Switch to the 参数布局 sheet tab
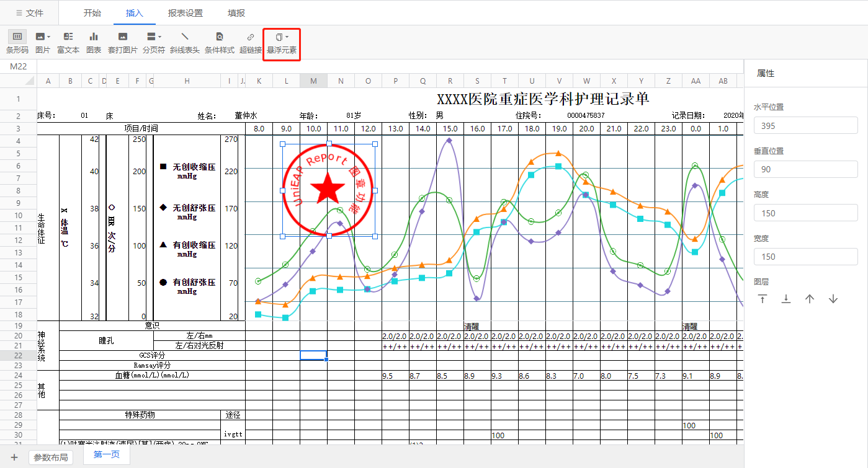The height and width of the screenshot is (468, 868). point(51,457)
